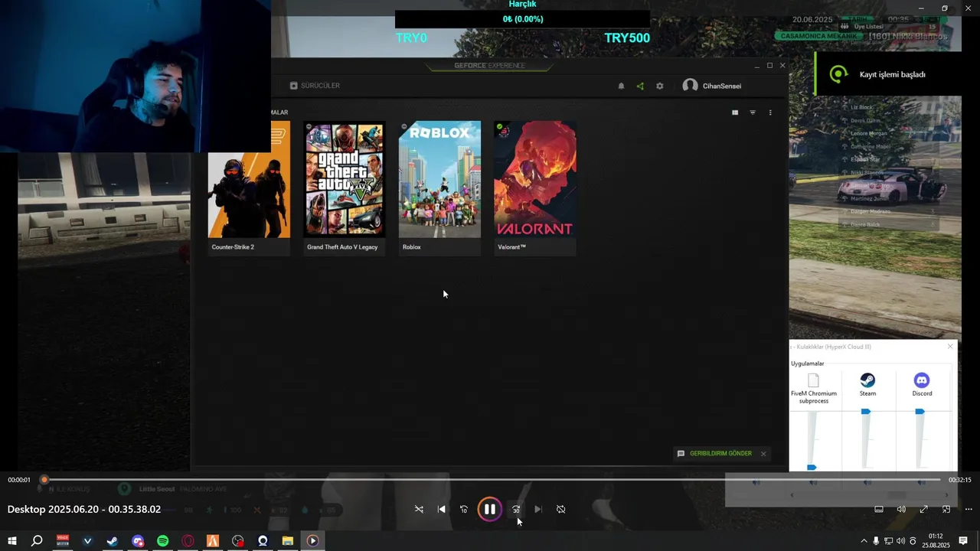The image size is (980, 551).
Task: Toggle repeat mode in media player
Action: coord(561,509)
